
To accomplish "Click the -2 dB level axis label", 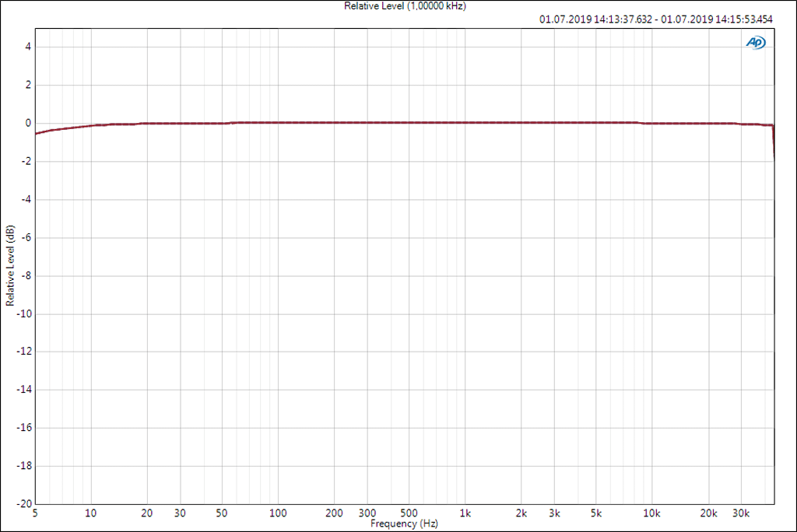I will tap(25, 161).
